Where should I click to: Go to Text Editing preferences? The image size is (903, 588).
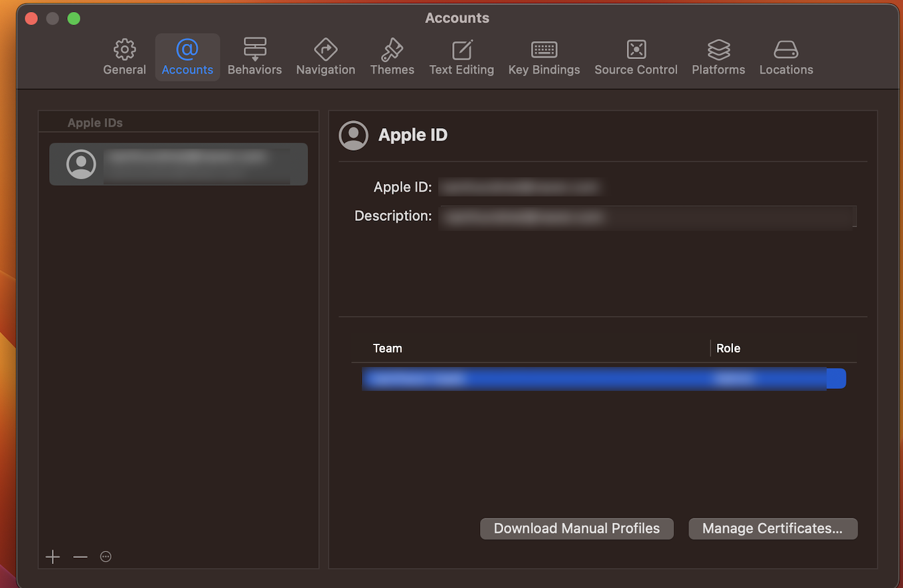[x=461, y=57]
